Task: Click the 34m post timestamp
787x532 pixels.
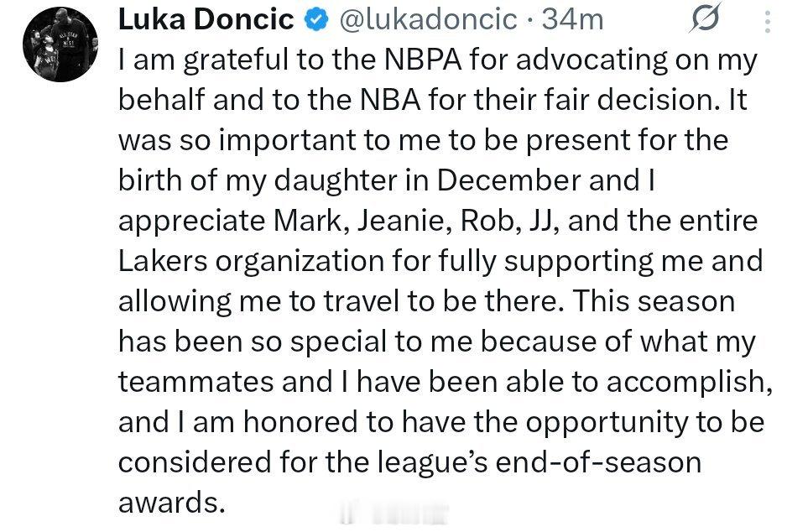Action: tap(573, 19)
